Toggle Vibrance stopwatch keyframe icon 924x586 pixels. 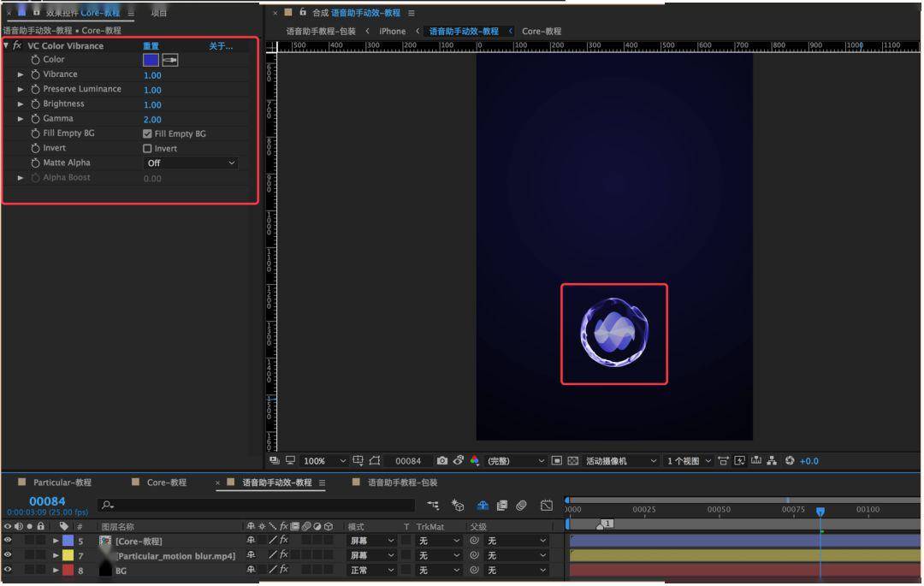pyautogui.click(x=35, y=74)
